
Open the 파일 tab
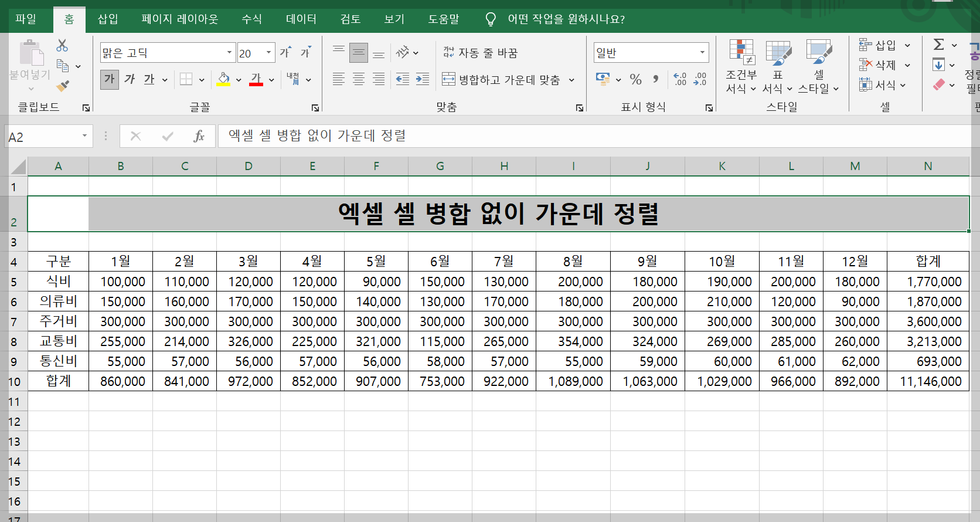click(x=26, y=19)
